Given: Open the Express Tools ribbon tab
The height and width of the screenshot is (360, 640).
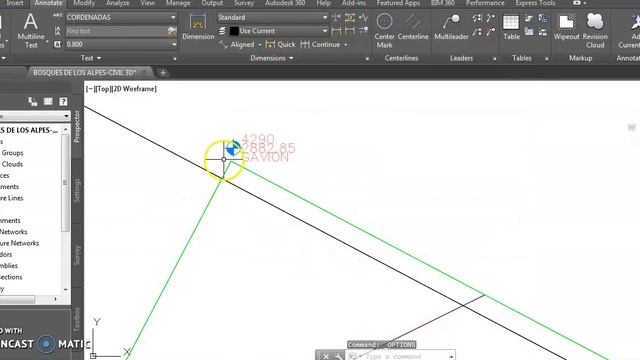Looking at the screenshot, I should pyautogui.click(x=535, y=3).
